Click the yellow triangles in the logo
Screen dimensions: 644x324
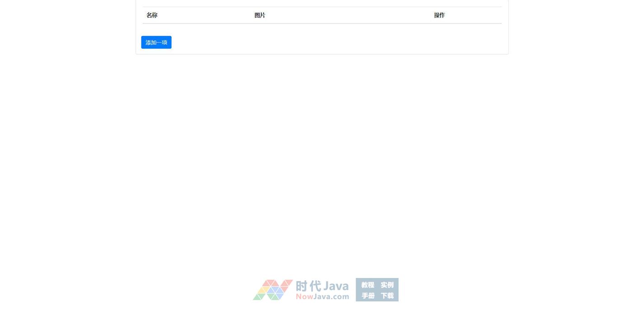click(x=263, y=290)
